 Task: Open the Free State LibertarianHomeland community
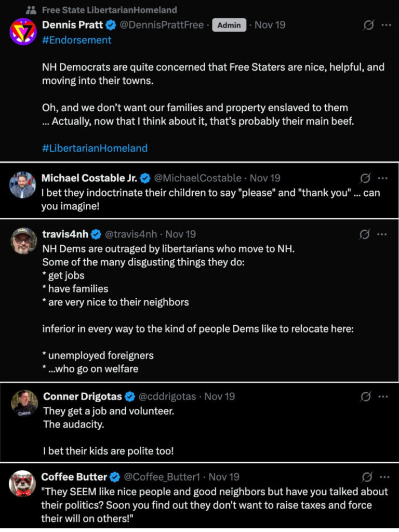pos(109,10)
